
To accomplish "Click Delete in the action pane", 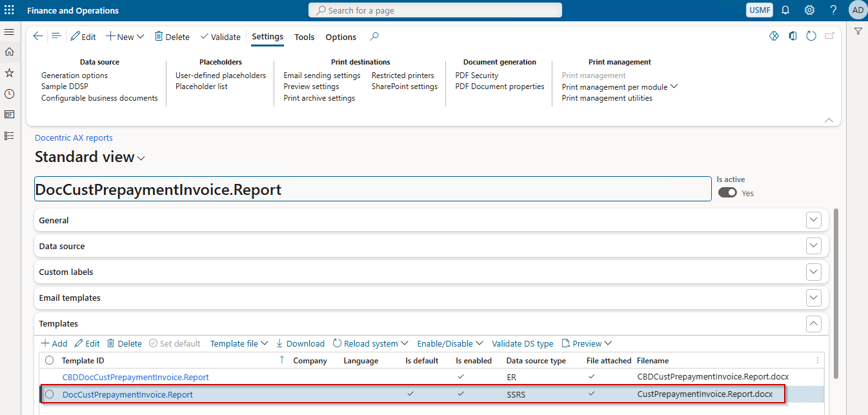I will (172, 37).
